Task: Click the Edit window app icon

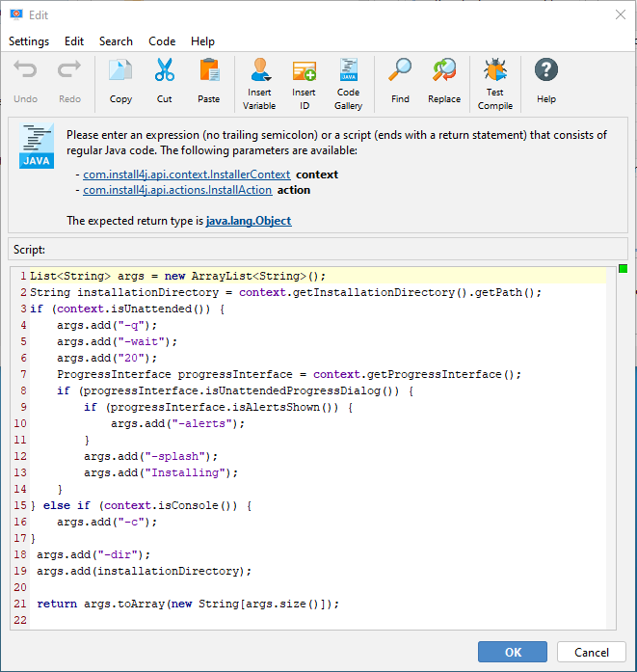Action: (x=16, y=14)
